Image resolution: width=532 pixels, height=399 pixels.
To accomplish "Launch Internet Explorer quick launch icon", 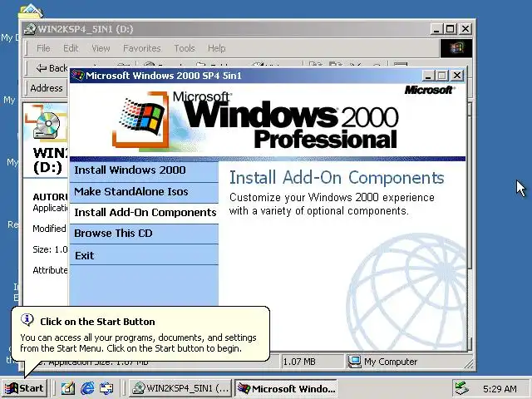I will pyautogui.click(x=87, y=388).
